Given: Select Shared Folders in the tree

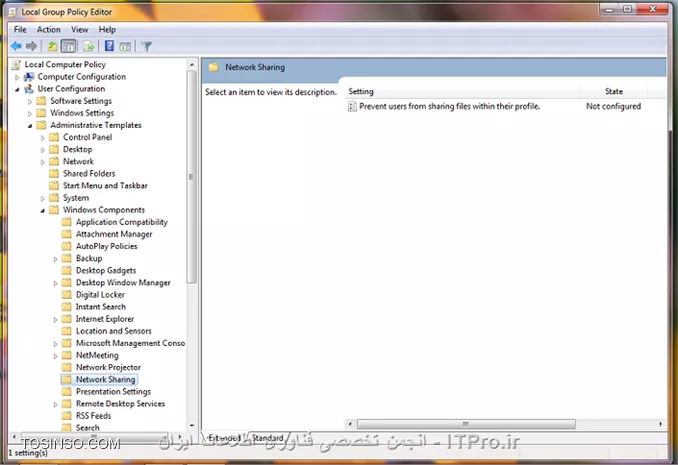Looking at the screenshot, I should (89, 173).
